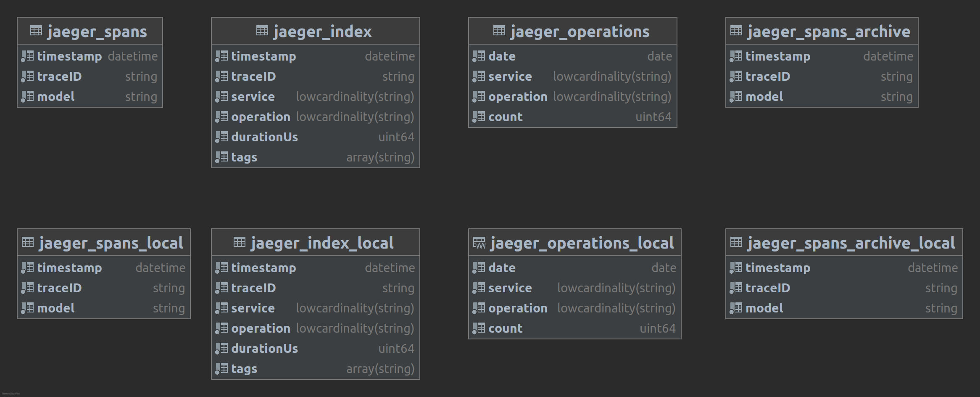This screenshot has width=980, height=397.
Task: Select the jaeger_operations_local table title
Action: pyautogui.click(x=582, y=243)
